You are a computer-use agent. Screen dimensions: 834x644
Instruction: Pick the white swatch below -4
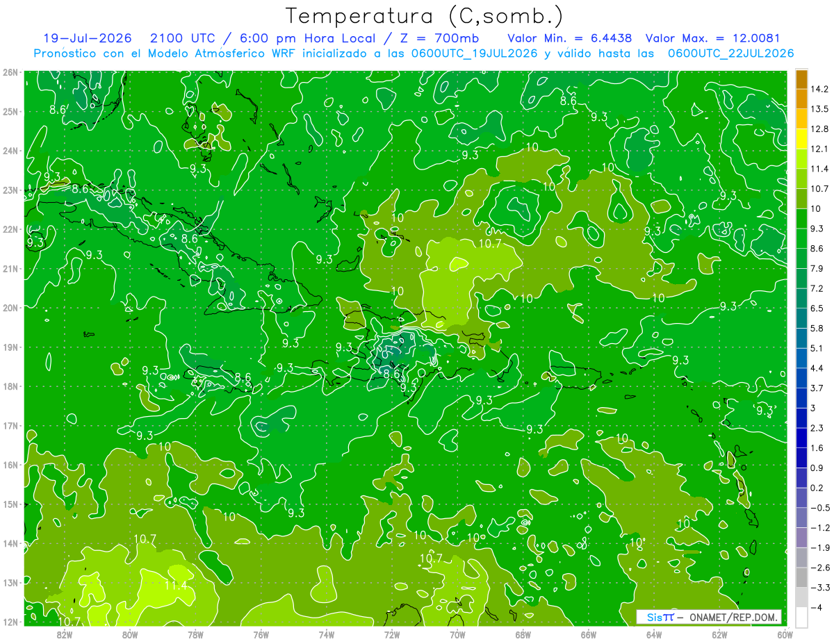tap(801, 617)
